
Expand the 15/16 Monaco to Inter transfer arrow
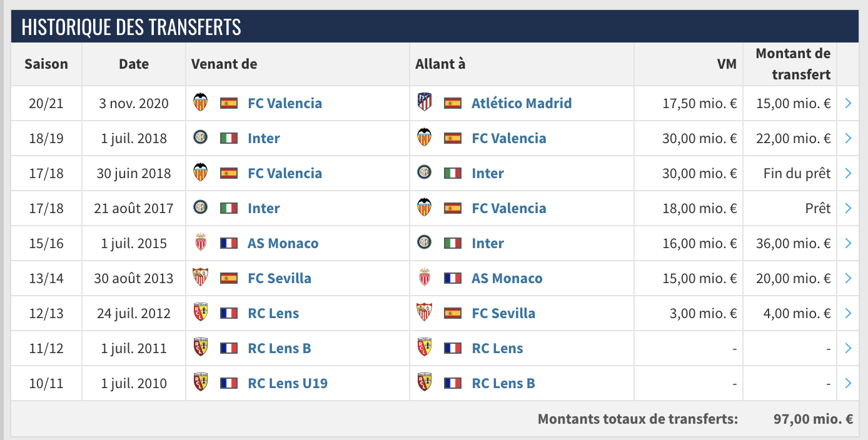(848, 243)
